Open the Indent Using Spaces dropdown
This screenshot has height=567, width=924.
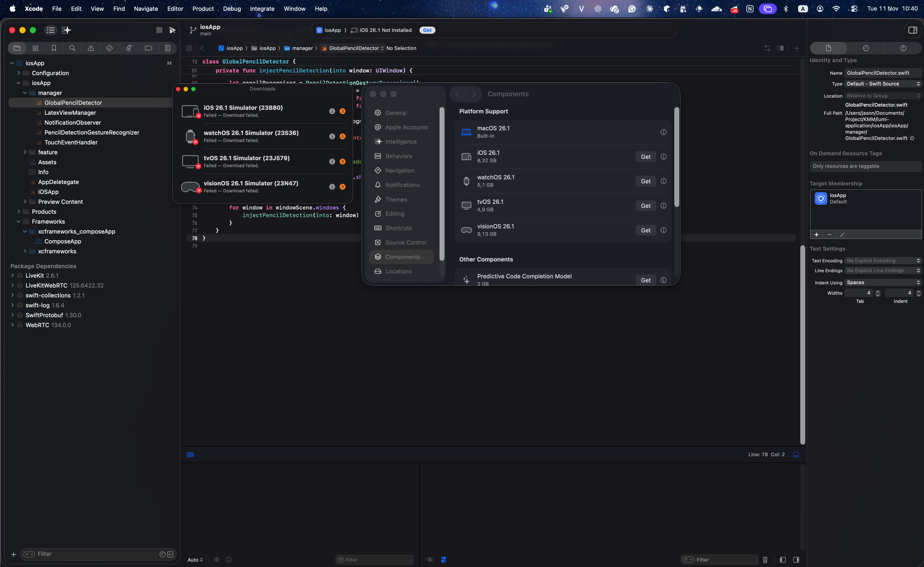tap(883, 283)
